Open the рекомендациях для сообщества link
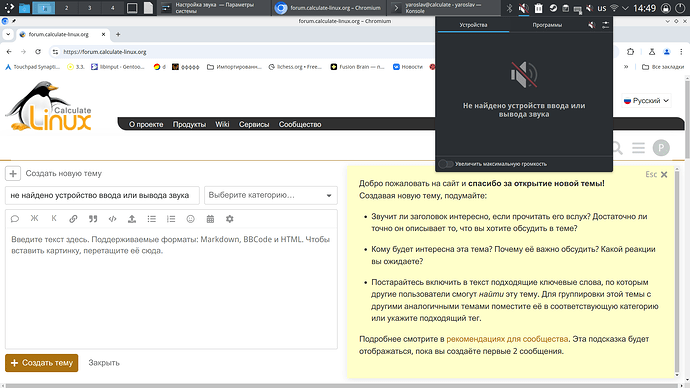The height and width of the screenshot is (388, 690). [x=507, y=339]
